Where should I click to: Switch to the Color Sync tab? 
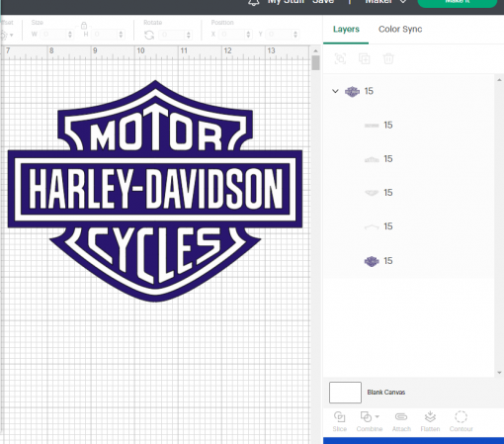coord(400,29)
